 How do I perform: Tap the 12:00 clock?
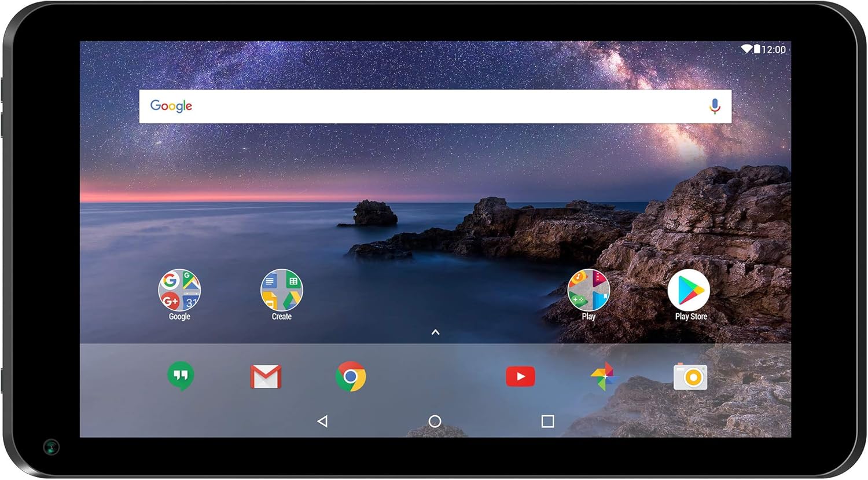pyautogui.click(x=774, y=50)
